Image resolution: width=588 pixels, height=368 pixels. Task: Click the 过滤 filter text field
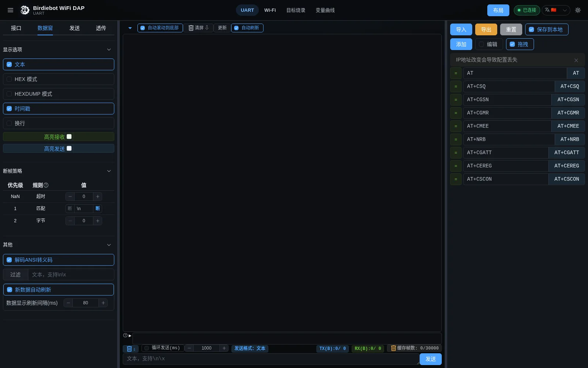click(71, 275)
